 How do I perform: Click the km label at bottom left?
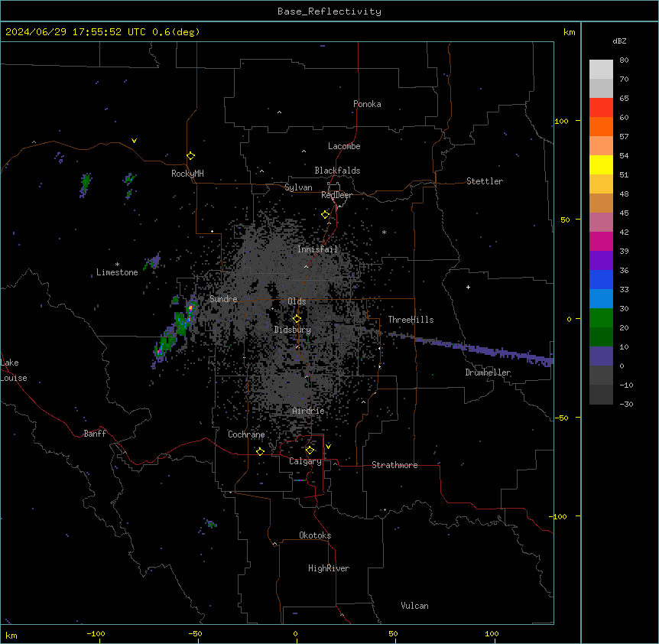coord(11,636)
